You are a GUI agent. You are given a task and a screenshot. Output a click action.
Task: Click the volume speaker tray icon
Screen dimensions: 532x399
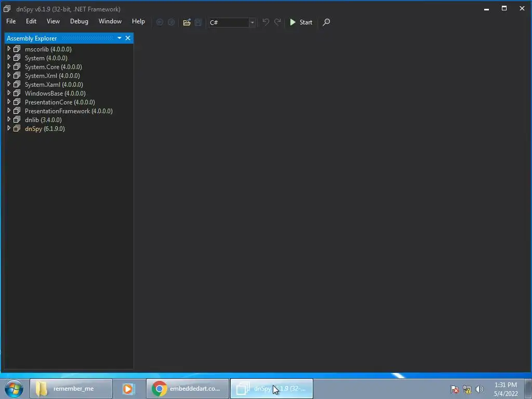point(480,389)
